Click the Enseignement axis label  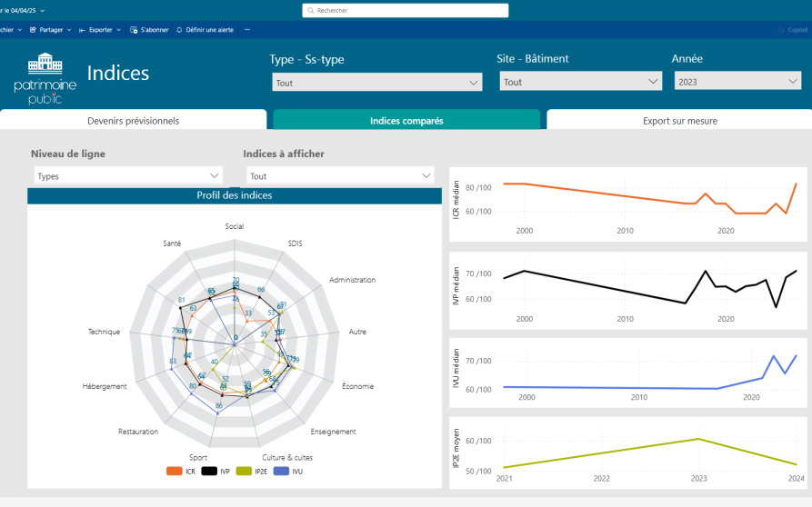[x=333, y=432]
